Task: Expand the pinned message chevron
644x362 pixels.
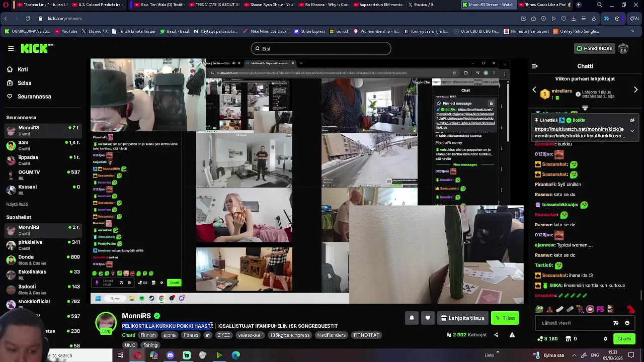Action: pyautogui.click(x=632, y=131)
